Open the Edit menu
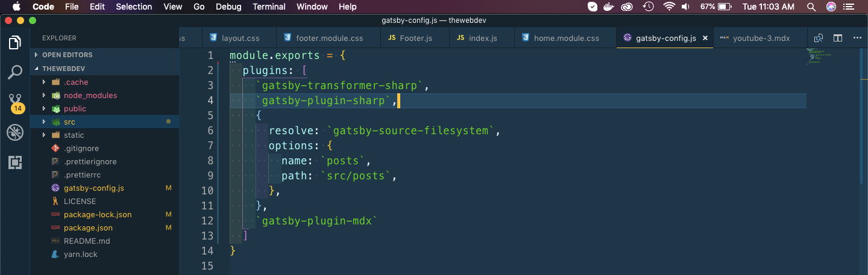This screenshot has height=275, width=868. point(97,7)
